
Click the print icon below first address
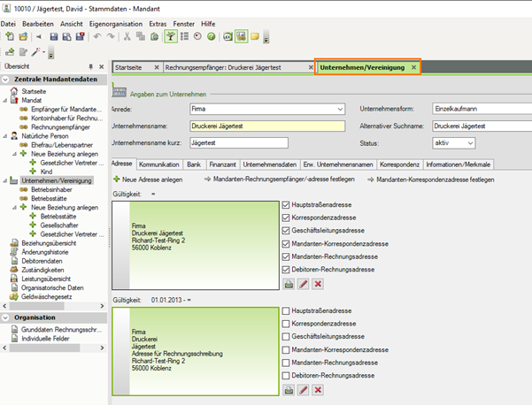(x=289, y=284)
